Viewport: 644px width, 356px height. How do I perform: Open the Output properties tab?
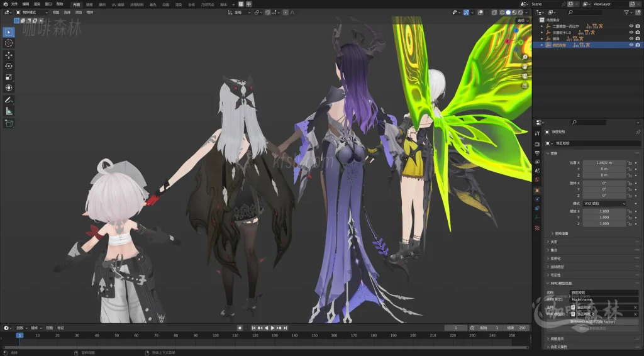click(x=537, y=153)
